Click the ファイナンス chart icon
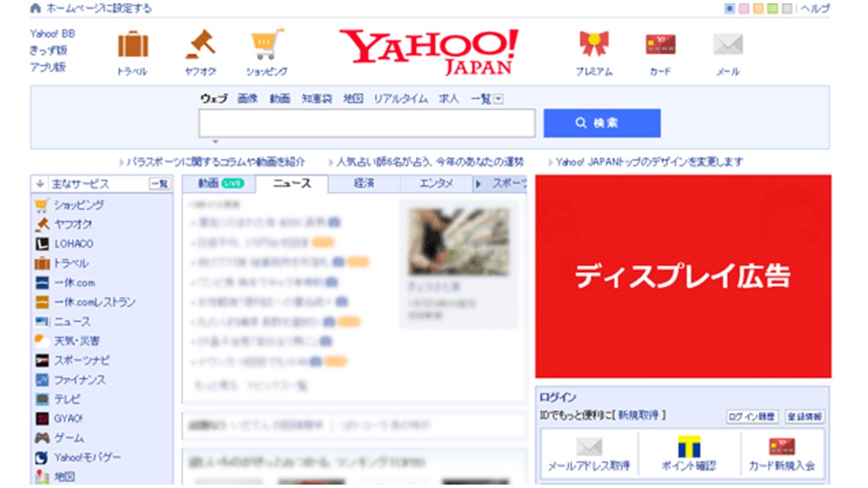The width and height of the screenshot is (868, 488). 42,380
